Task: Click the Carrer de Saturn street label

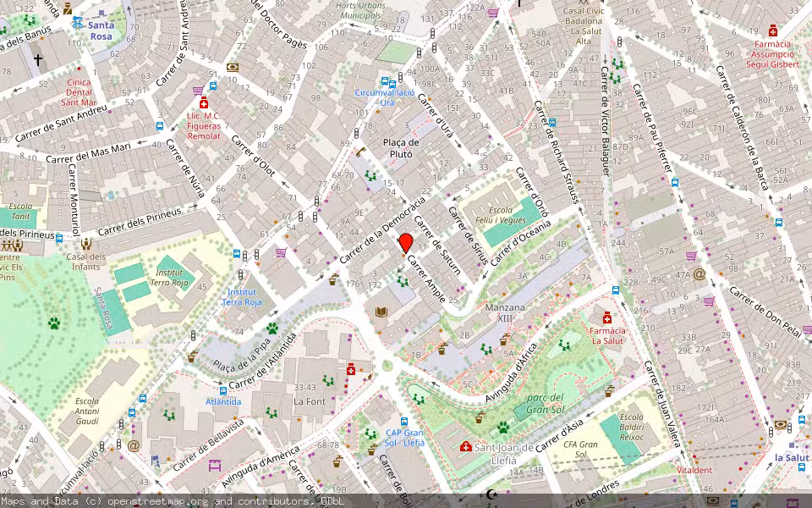Action: [437, 244]
